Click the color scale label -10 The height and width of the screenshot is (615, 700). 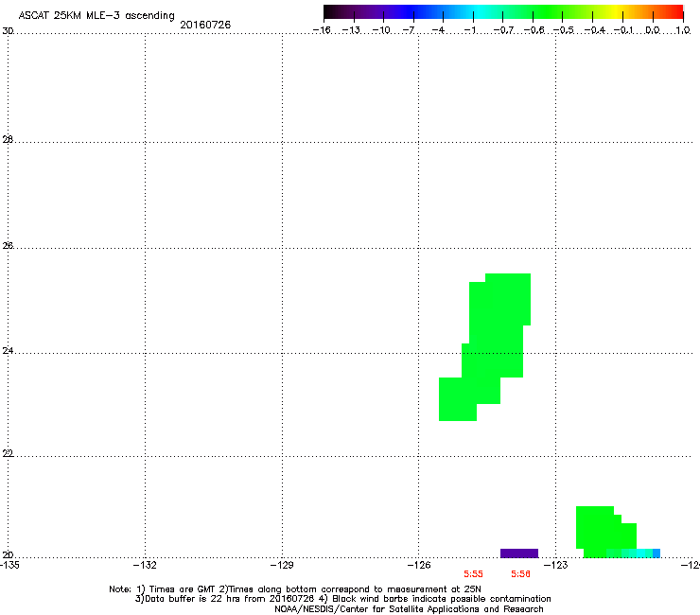381,30
